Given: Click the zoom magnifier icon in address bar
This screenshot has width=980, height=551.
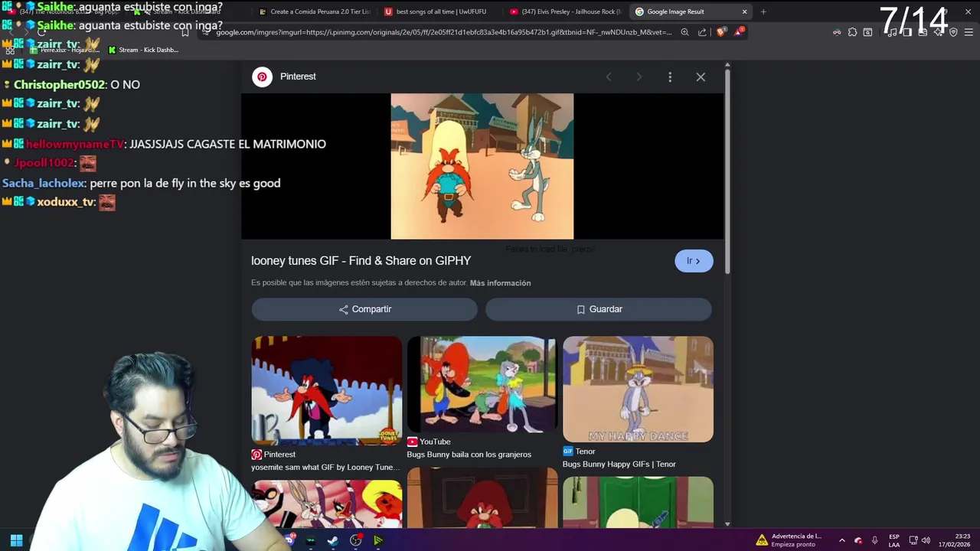Looking at the screenshot, I should 684,32.
